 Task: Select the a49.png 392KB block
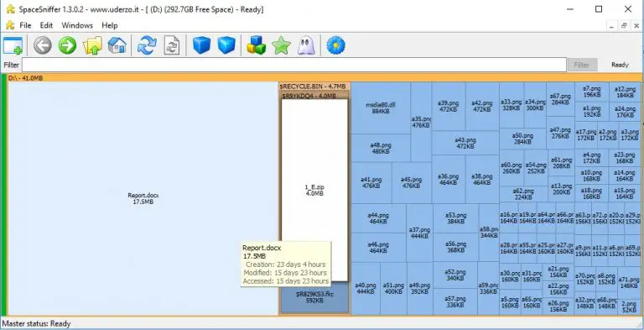click(x=420, y=289)
